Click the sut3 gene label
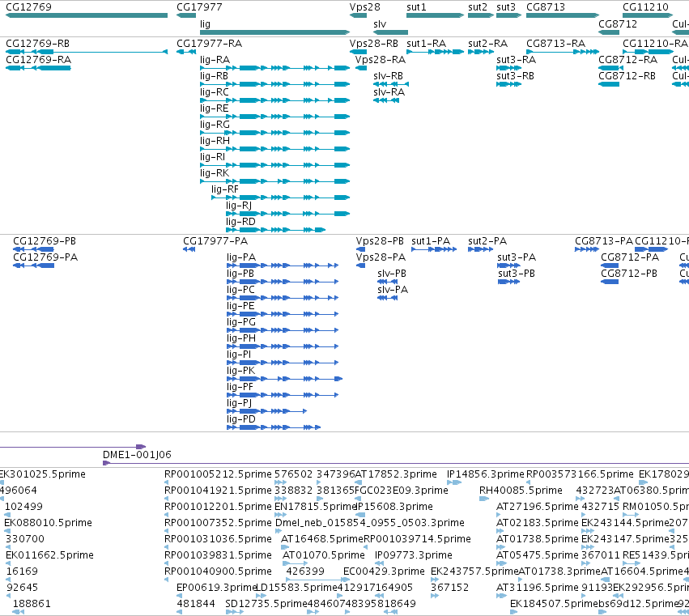689x616 pixels. 506,7
